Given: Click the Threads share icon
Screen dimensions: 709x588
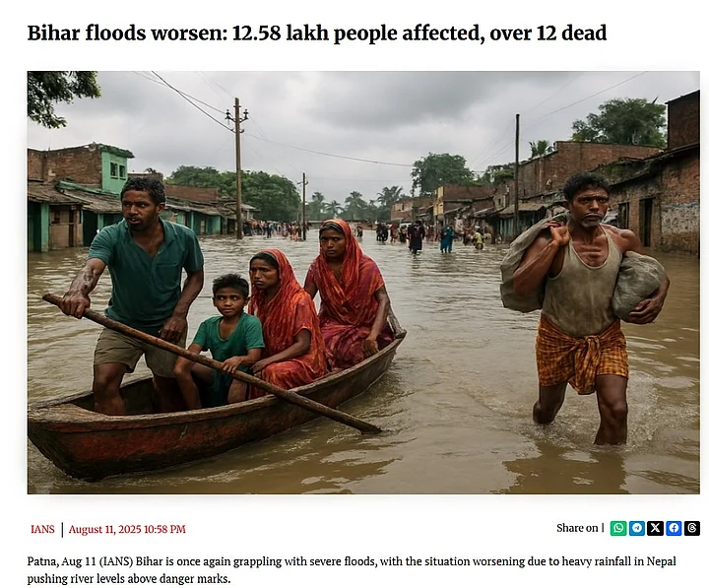Looking at the screenshot, I should 692,528.
